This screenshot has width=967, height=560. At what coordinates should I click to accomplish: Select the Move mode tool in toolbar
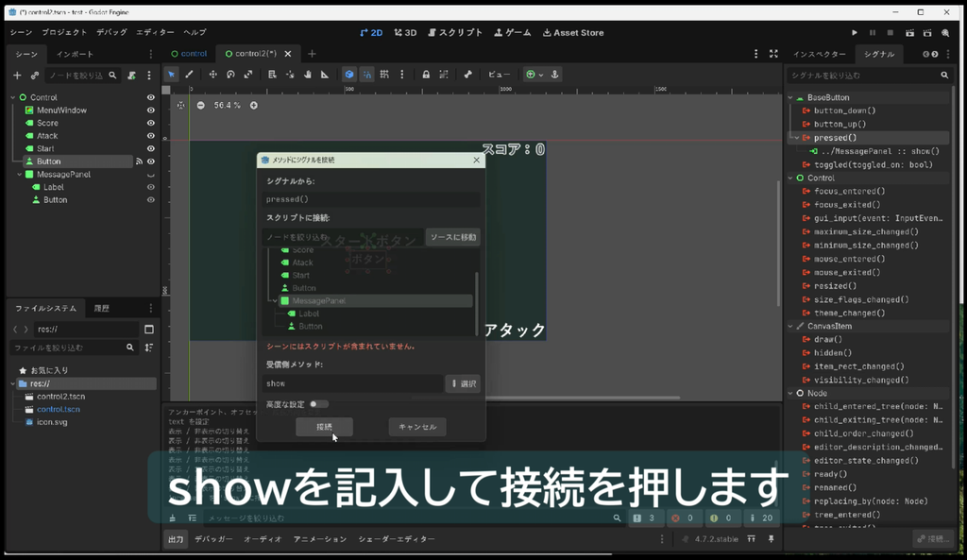tap(212, 75)
